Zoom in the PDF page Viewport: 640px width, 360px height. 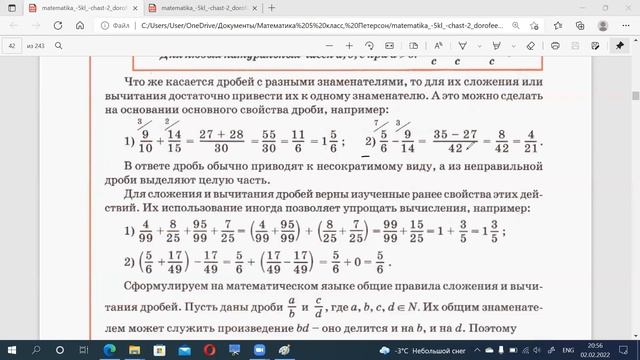point(349,46)
